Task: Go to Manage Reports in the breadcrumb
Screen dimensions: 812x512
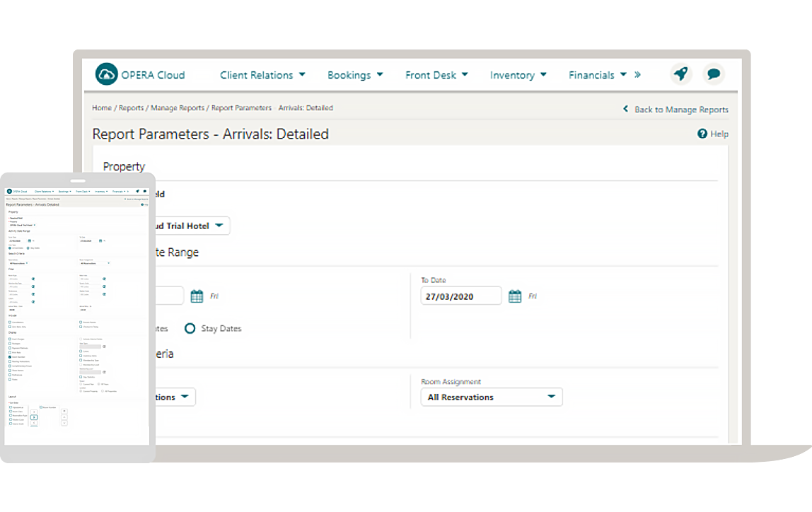Action: tap(178, 108)
